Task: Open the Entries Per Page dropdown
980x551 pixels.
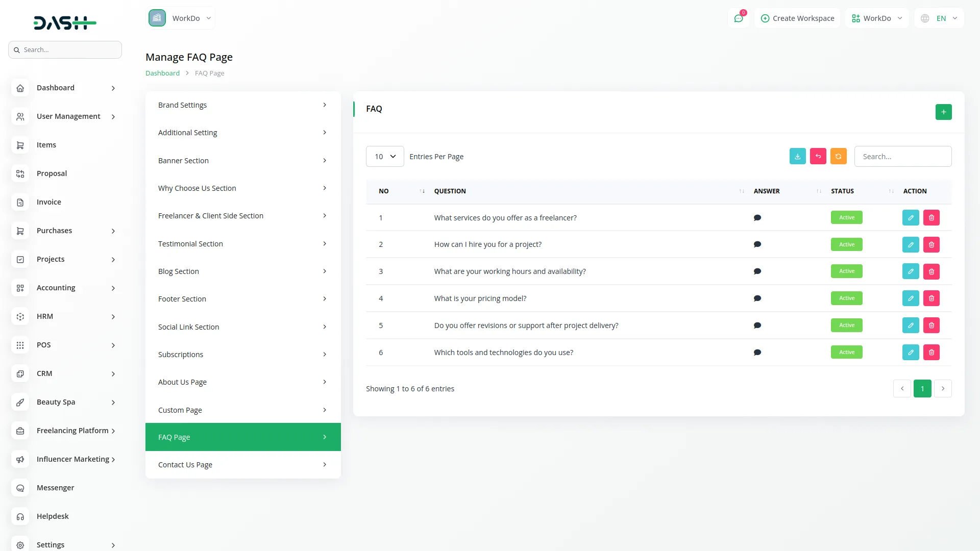Action: (384, 156)
